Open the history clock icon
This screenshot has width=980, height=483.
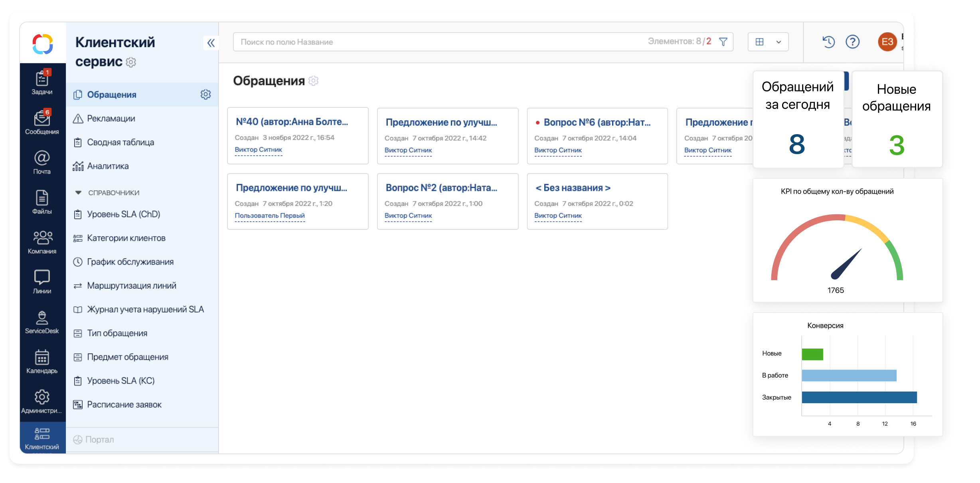(x=828, y=42)
